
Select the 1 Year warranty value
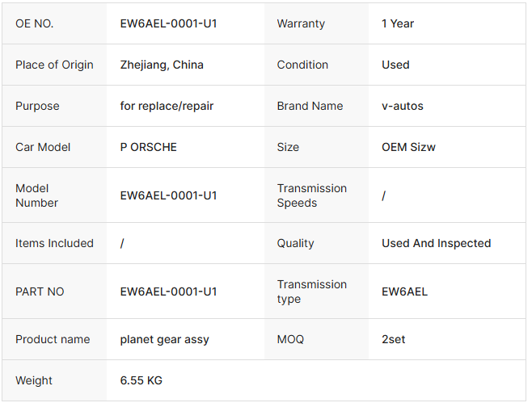coord(398,23)
